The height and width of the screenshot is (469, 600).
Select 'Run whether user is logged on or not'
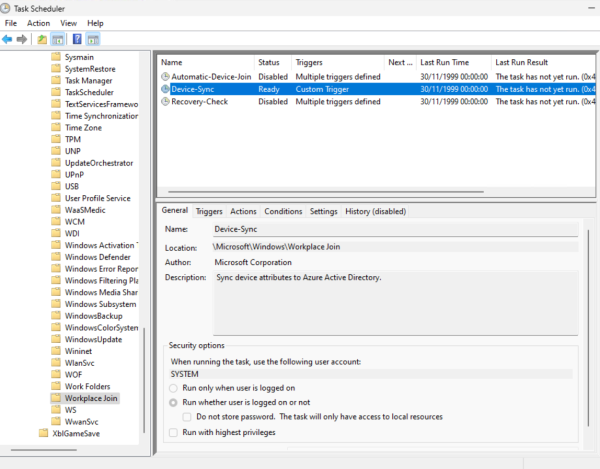pyautogui.click(x=175, y=402)
